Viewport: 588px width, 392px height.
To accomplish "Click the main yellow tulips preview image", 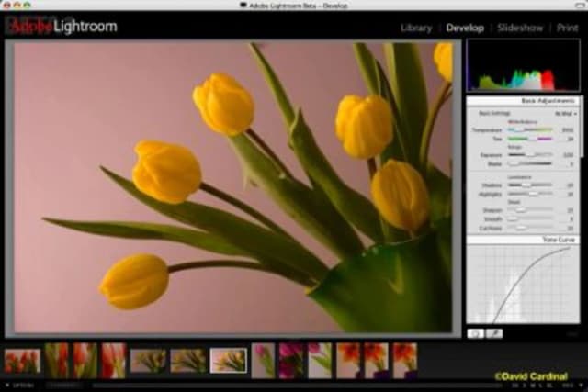I will [233, 187].
